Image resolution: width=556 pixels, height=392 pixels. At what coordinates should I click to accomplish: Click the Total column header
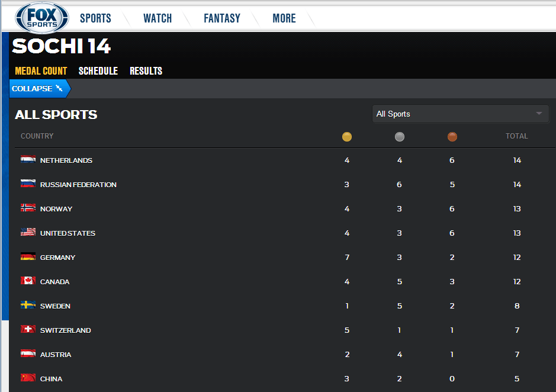517,136
